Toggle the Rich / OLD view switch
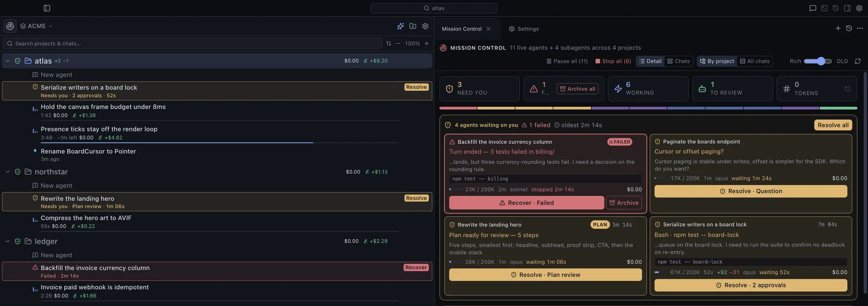 pyautogui.click(x=818, y=61)
